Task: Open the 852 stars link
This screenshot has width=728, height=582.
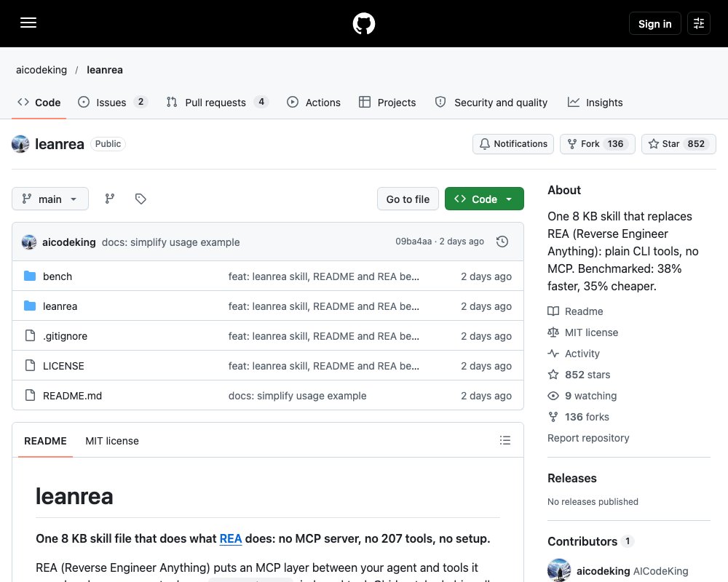Action: click(x=579, y=375)
